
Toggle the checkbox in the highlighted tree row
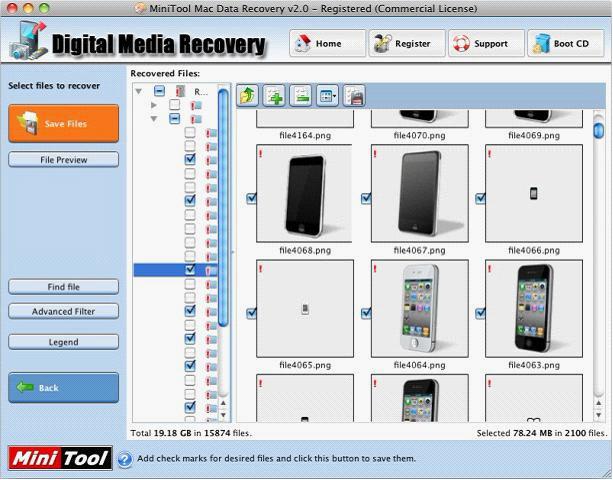click(x=190, y=269)
